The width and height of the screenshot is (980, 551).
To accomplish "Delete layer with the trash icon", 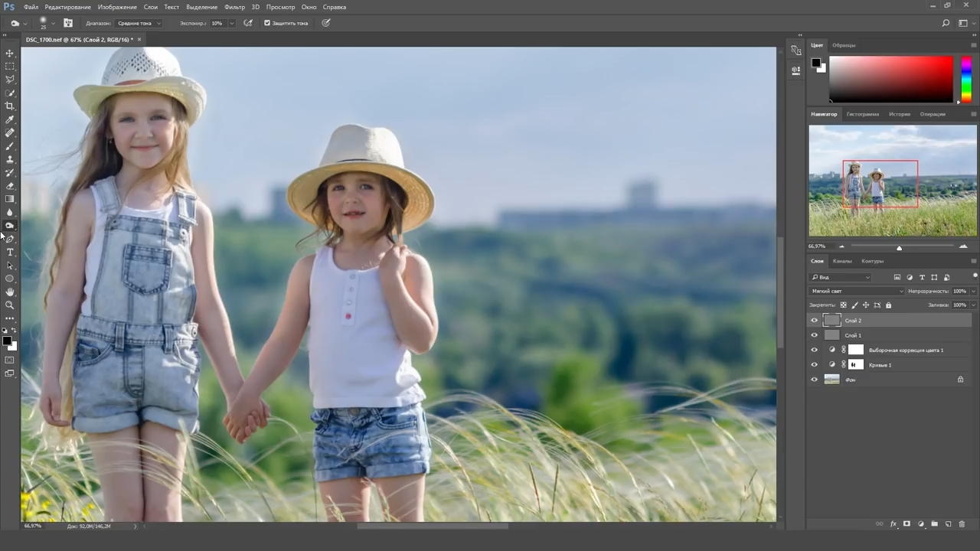I will [962, 524].
